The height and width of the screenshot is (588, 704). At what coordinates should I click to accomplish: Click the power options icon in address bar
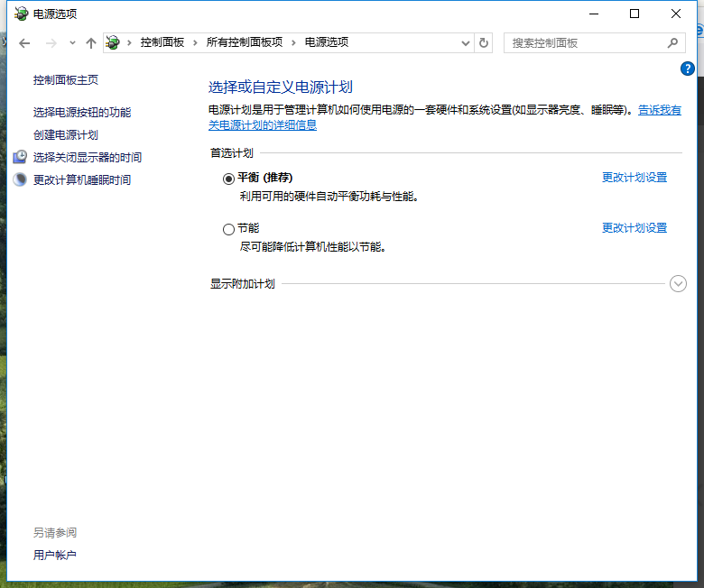(x=113, y=42)
